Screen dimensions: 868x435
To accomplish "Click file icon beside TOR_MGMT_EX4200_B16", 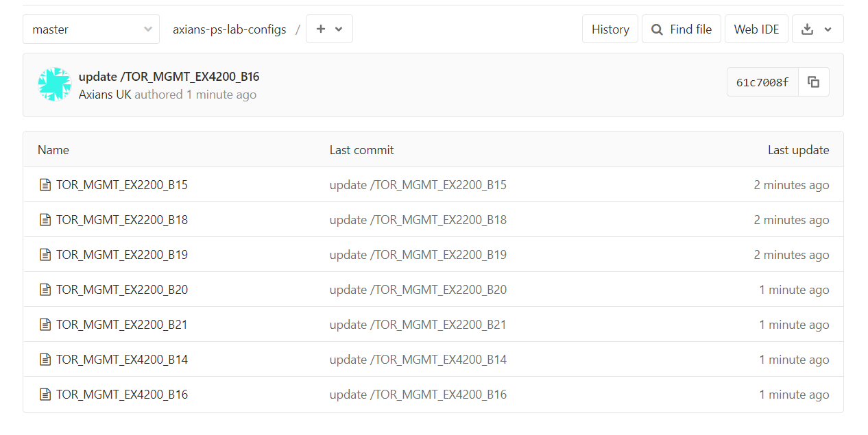I will [x=45, y=395].
